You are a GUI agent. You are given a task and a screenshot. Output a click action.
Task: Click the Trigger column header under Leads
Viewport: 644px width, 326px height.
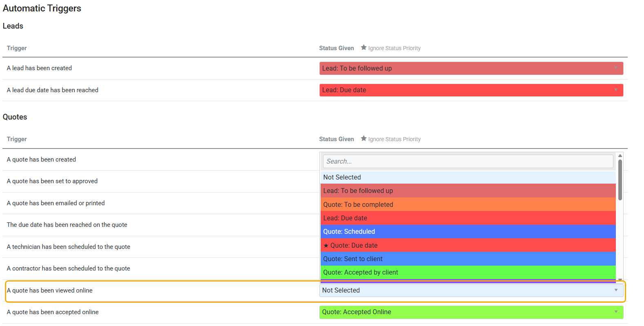coord(17,48)
